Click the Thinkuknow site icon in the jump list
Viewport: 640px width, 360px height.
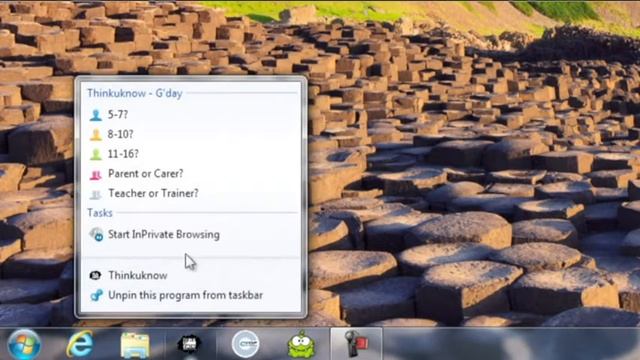(96, 276)
